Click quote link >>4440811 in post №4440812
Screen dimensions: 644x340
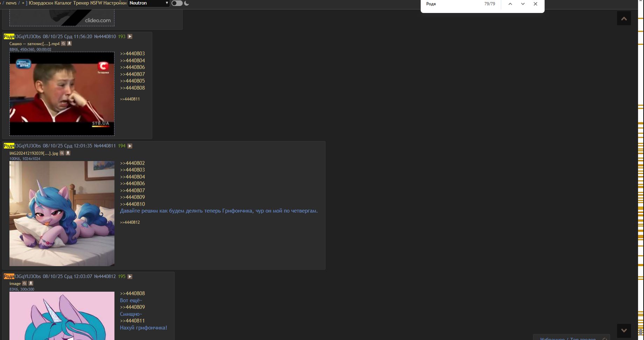tap(132, 321)
